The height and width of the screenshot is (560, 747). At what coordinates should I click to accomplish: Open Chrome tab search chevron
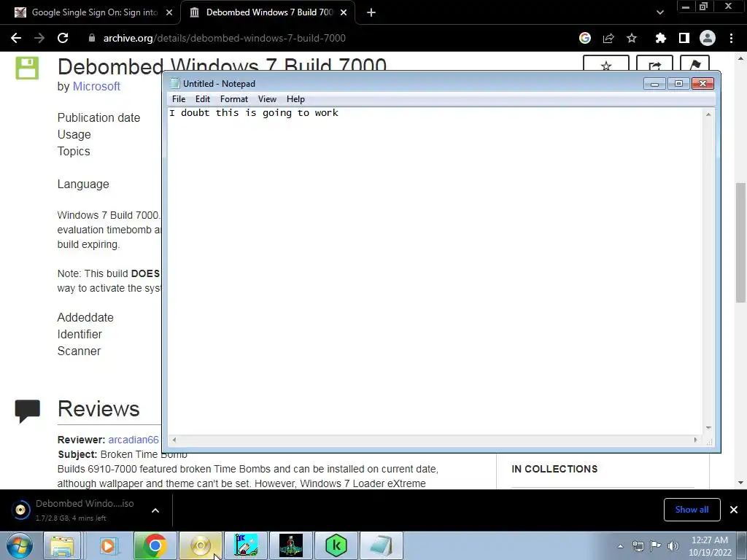coord(659,12)
